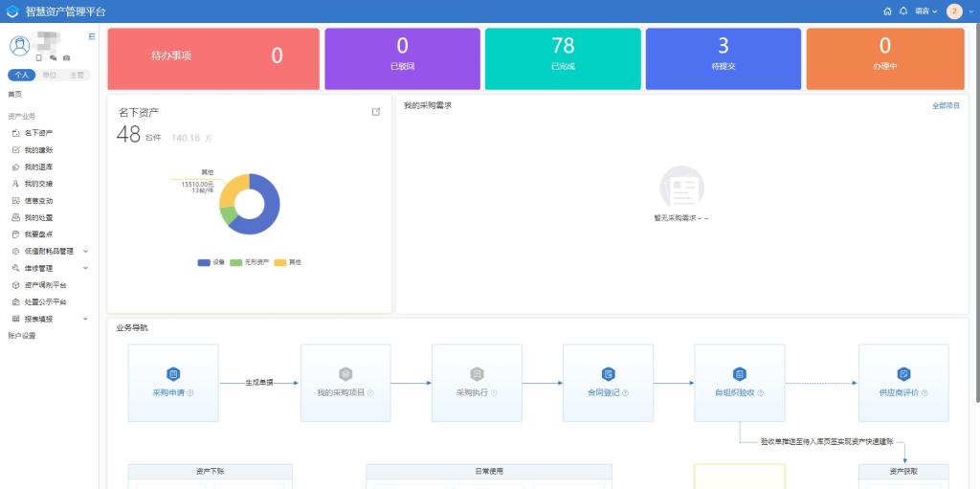Open the 名下资产 card's external link icon
The height and width of the screenshot is (489, 980).
pyautogui.click(x=376, y=112)
